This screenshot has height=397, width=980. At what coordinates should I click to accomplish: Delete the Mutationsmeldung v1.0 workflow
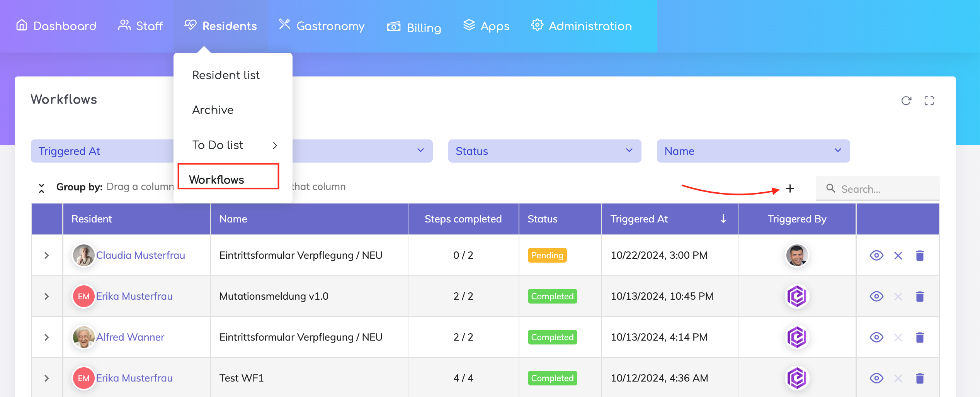pyautogui.click(x=920, y=297)
